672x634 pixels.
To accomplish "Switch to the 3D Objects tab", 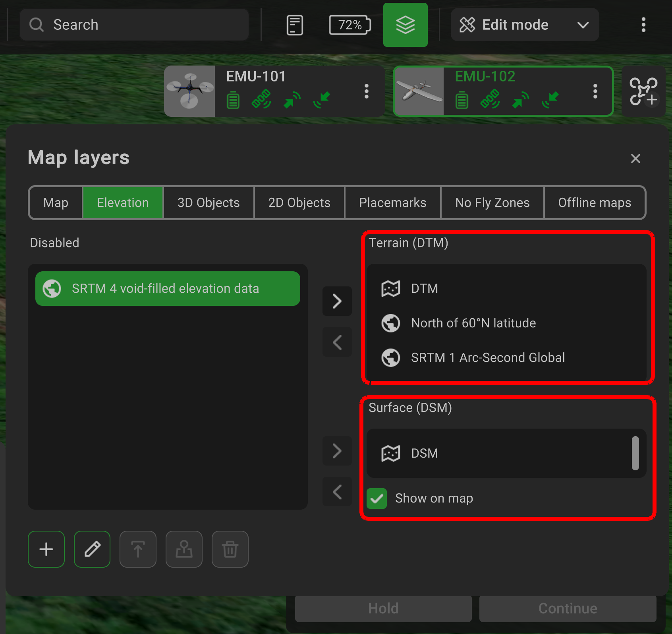I will click(x=209, y=203).
